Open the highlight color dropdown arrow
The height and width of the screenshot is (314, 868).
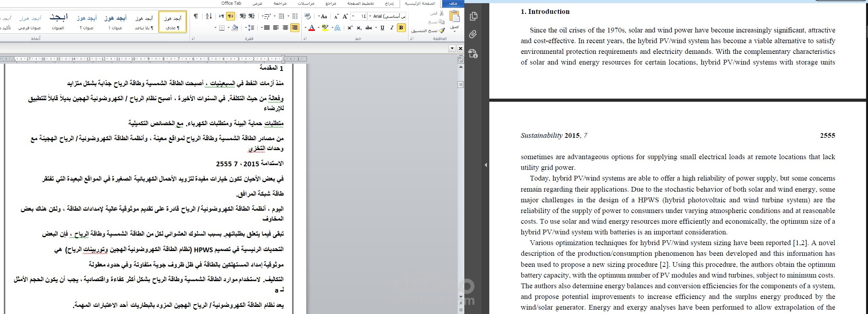point(318,28)
